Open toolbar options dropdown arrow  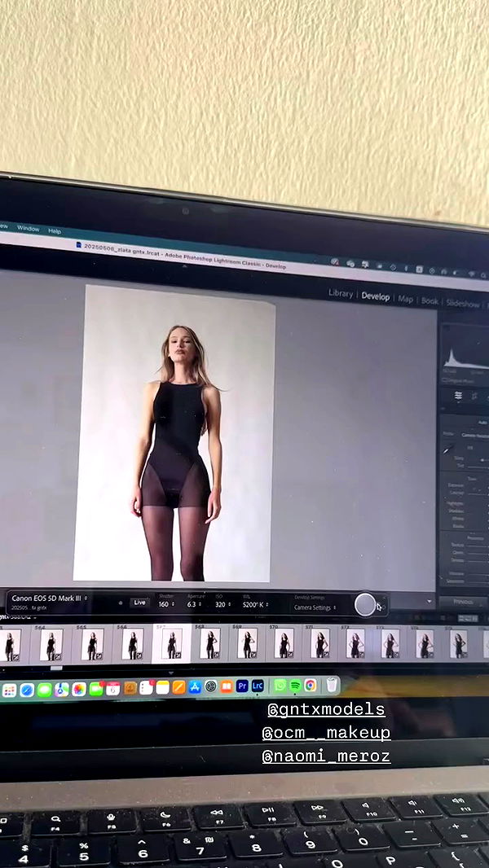pos(429,601)
